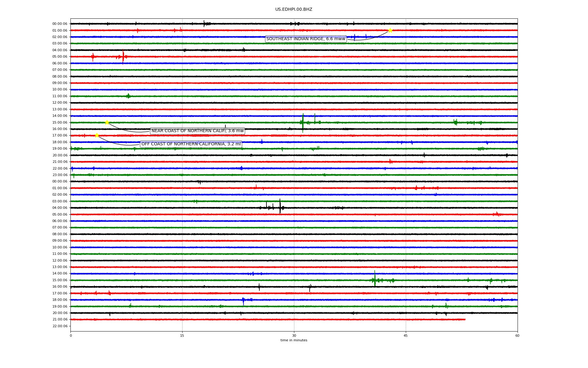Image resolution: width=588 pixels, height=368 pixels.
Task: Click the plot title US.EDHPI.00.BHZ
Action: click(x=293, y=10)
